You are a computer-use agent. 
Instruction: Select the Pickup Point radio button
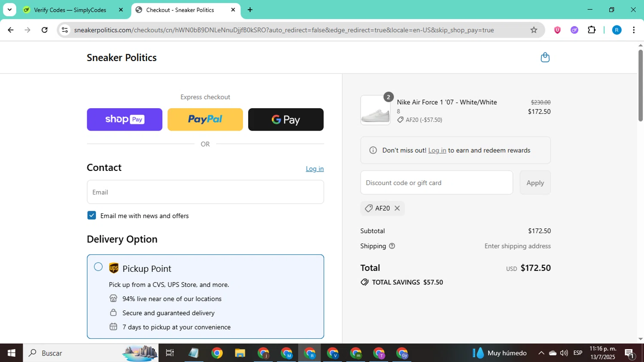[x=98, y=267]
